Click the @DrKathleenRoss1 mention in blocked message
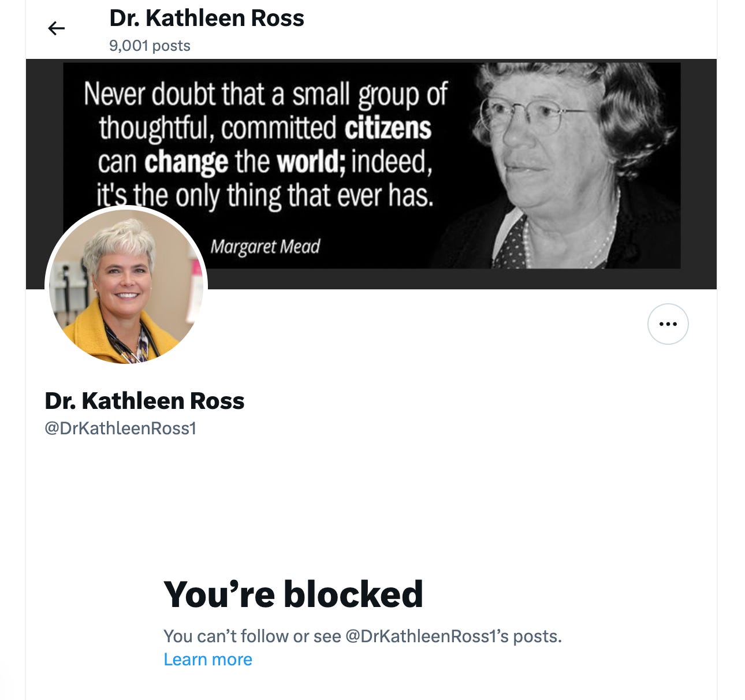 (x=421, y=636)
